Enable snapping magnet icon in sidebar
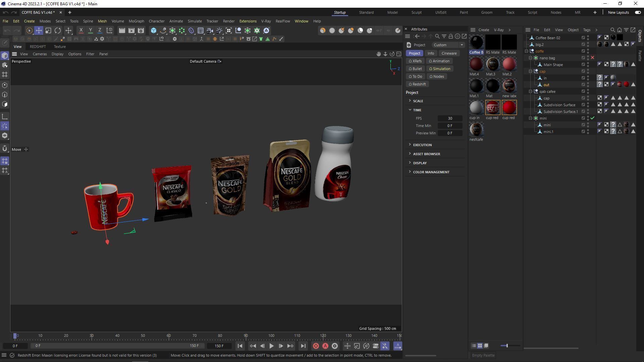The width and height of the screenshot is (644, 362). (5, 148)
